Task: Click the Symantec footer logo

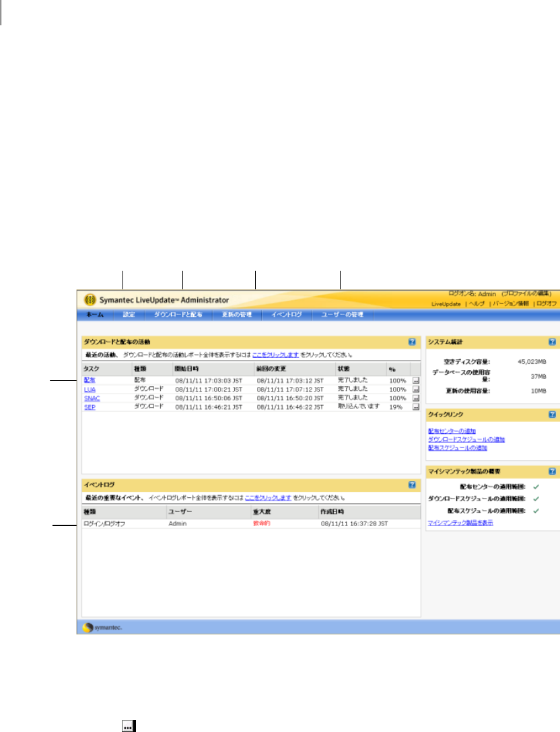Action: coord(102,628)
